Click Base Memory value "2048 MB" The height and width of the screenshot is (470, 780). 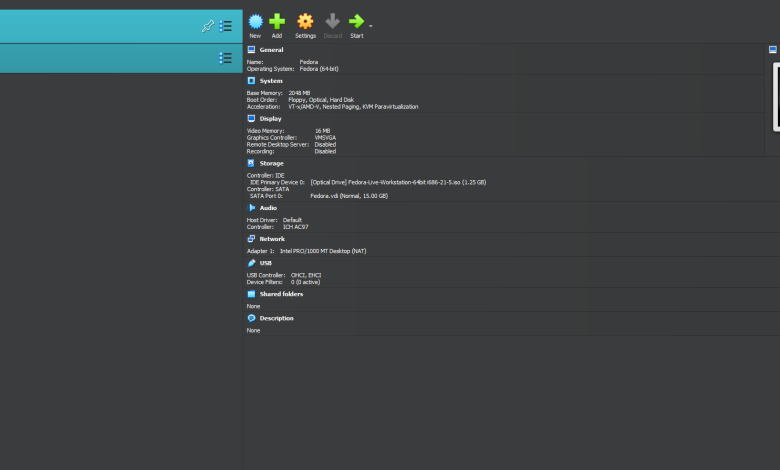coord(299,93)
